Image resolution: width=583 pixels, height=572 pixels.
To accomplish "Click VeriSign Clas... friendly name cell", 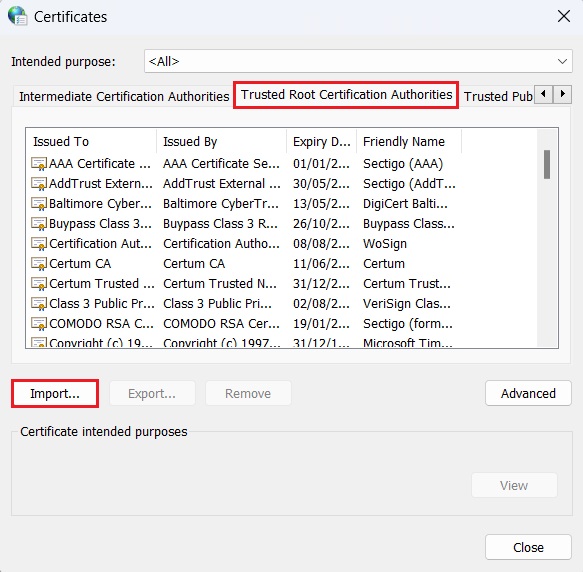I will 407,304.
